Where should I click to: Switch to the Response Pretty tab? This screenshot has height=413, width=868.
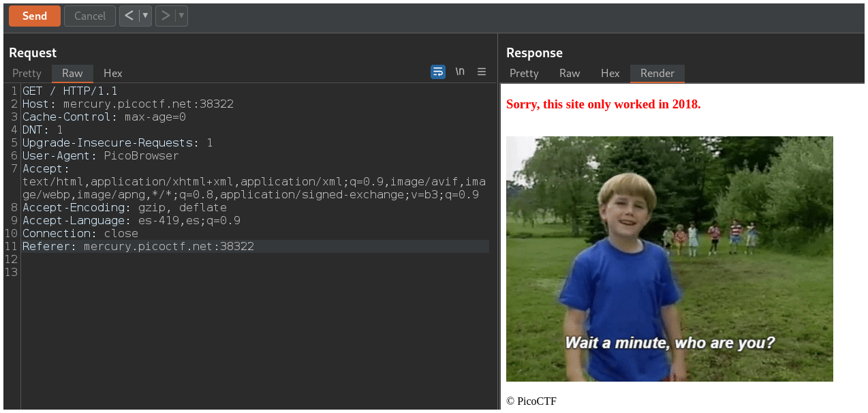click(x=524, y=73)
